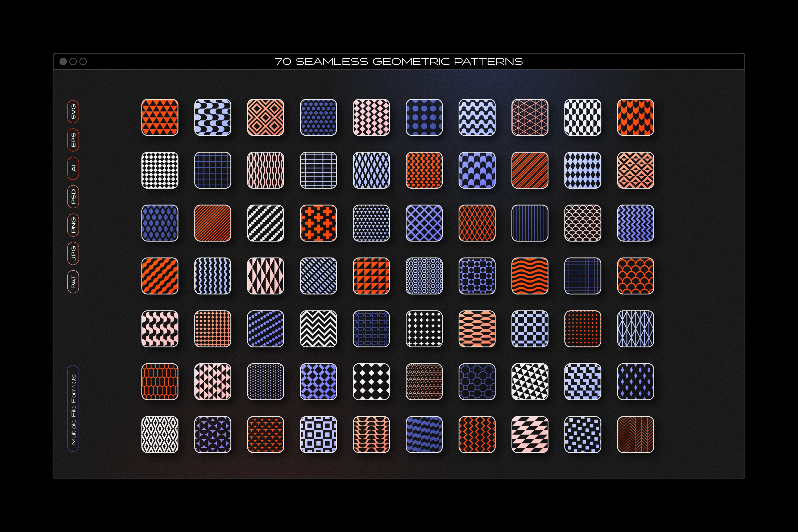Viewport: 798px width, 532px height.
Task: Choose the PNG format pill
Action: [x=73, y=225]
